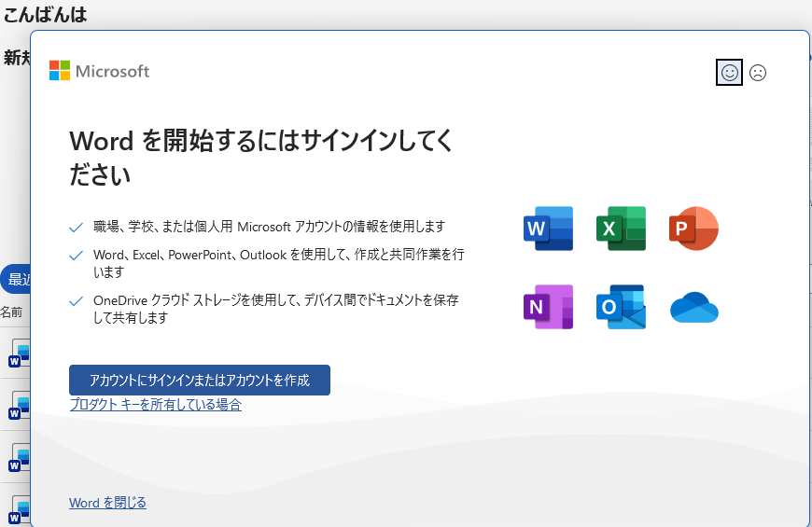Image resolution: width=812 pixels, height=527 pixels.
Task: Click the Word app icon
Action: click(548, 229)
